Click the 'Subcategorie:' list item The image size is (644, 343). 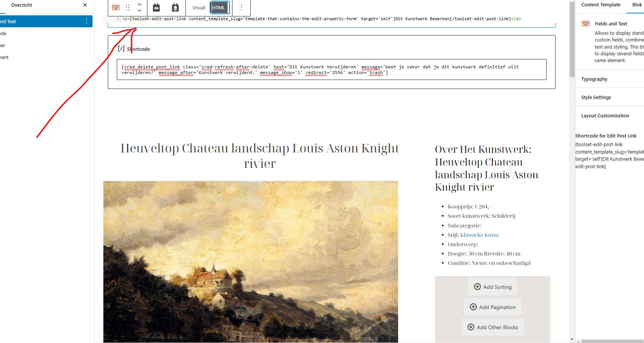465,226
